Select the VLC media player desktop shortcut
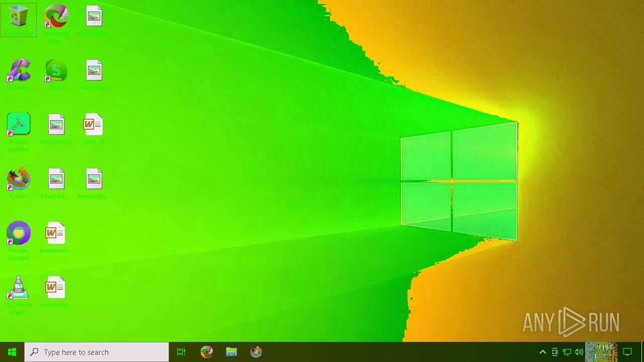The width and height of the screenshot is (644, 362). point(19,295)
